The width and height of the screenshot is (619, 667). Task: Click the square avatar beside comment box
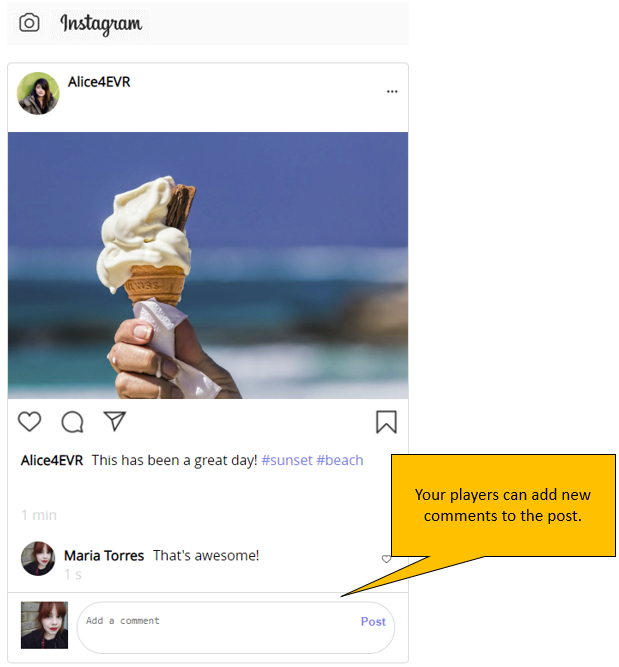(x=44, y=625)
